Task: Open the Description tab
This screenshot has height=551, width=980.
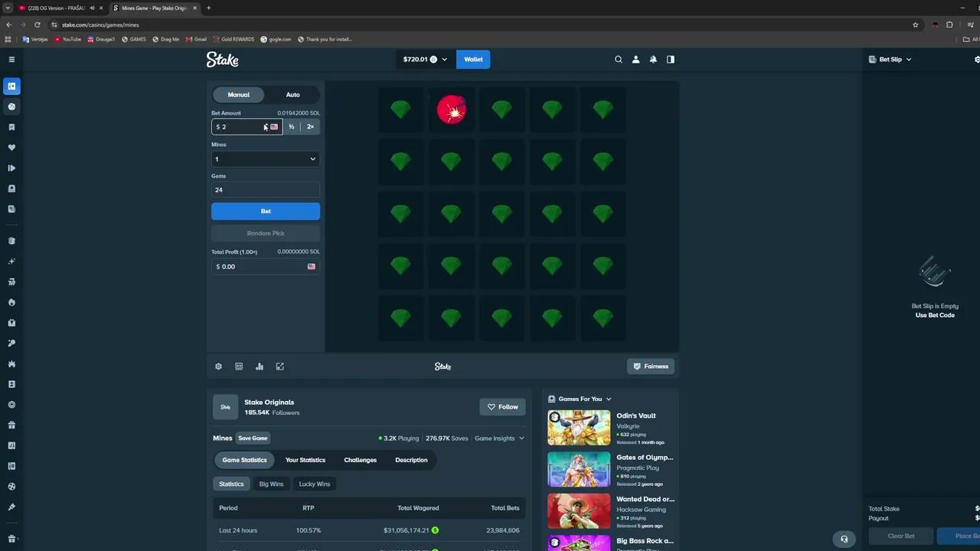Action: pos(411,460)
